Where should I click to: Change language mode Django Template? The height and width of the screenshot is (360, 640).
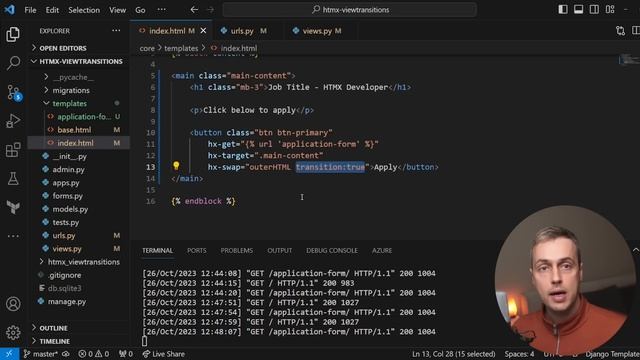coord(612,354)
